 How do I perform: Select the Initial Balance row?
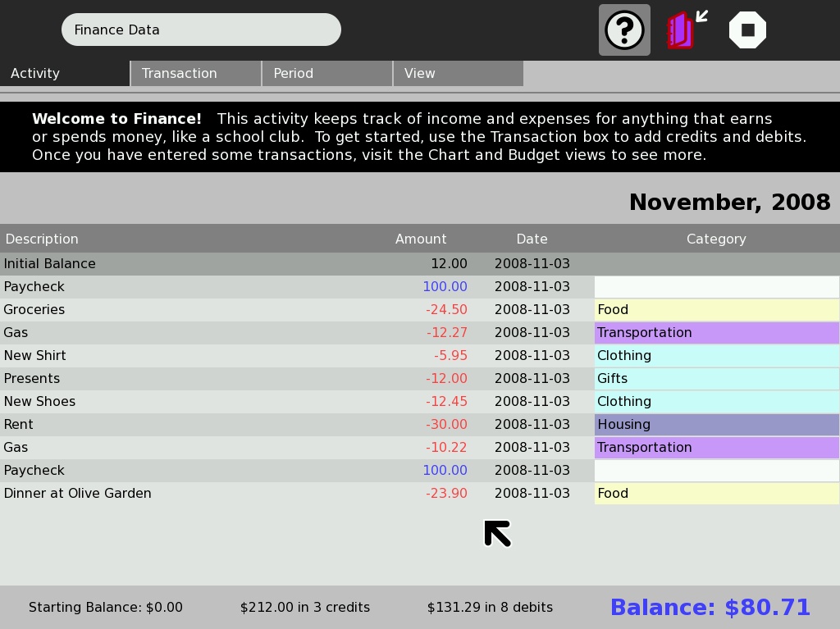50,264
